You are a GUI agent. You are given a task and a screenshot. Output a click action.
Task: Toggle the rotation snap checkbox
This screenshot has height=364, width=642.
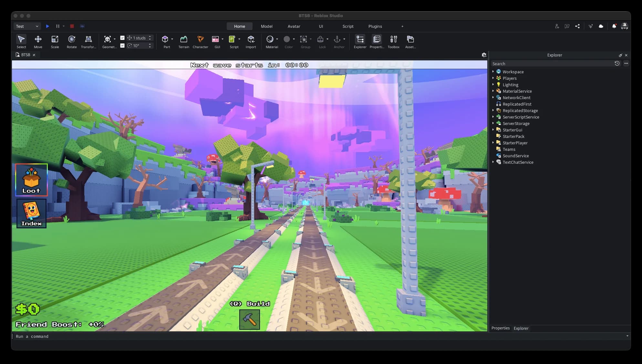122,46
